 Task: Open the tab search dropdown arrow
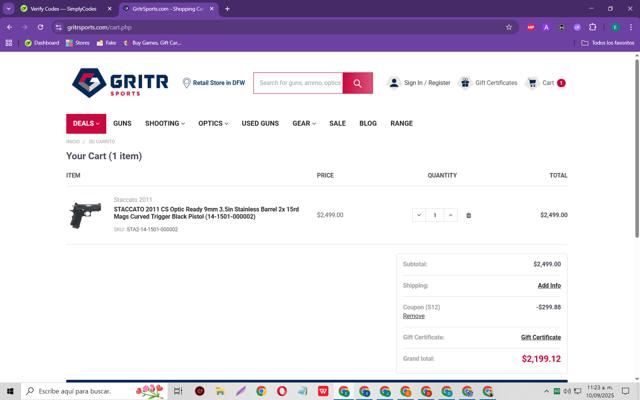pyautogui.click(x=9, y=9)
